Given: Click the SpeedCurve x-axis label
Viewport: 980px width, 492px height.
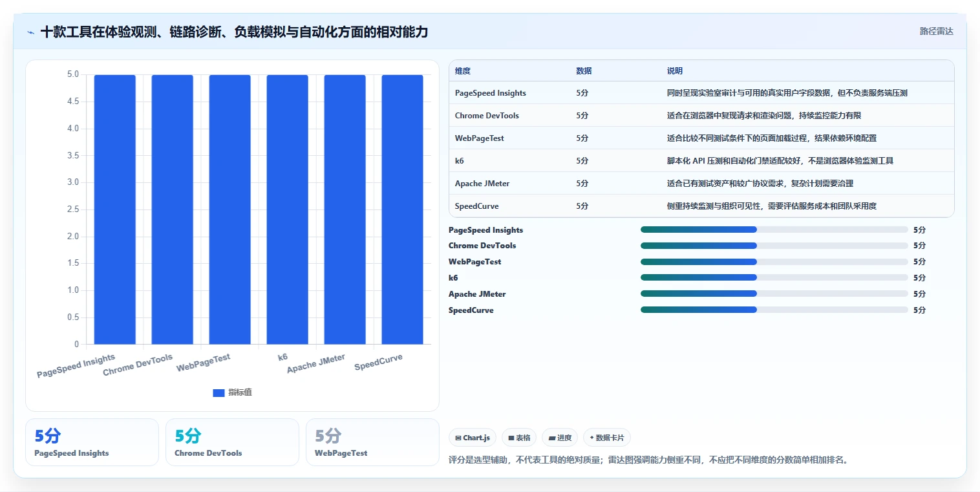Looking at the screenshot, I should point(379,363).
